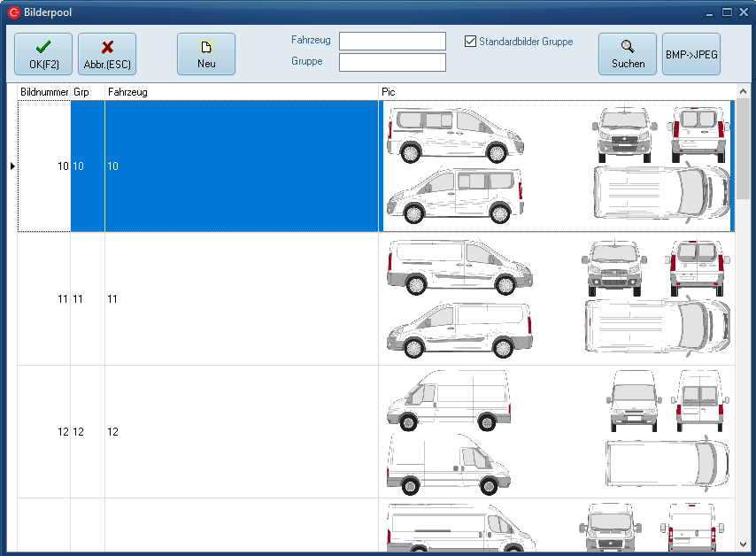Sort by the Bildnummer column header
Image resolution: width=756 pixels, height=556 pixels.
[x=44, y=92]
